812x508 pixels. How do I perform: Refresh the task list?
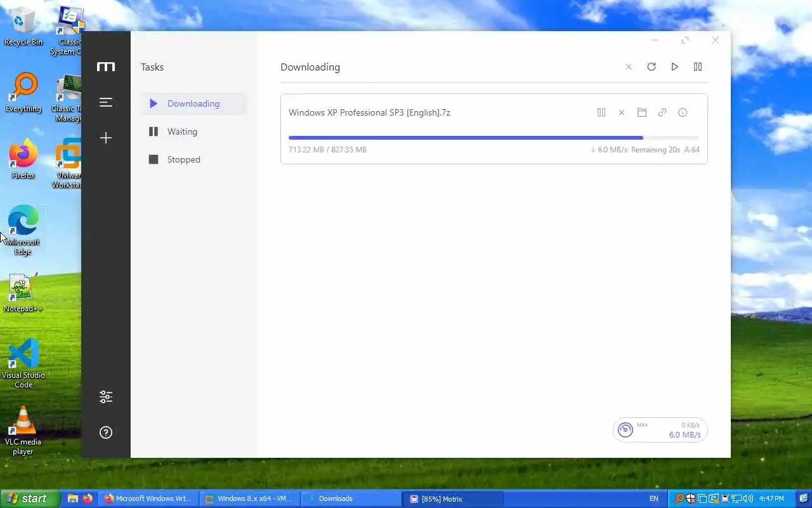click(652, 67)
